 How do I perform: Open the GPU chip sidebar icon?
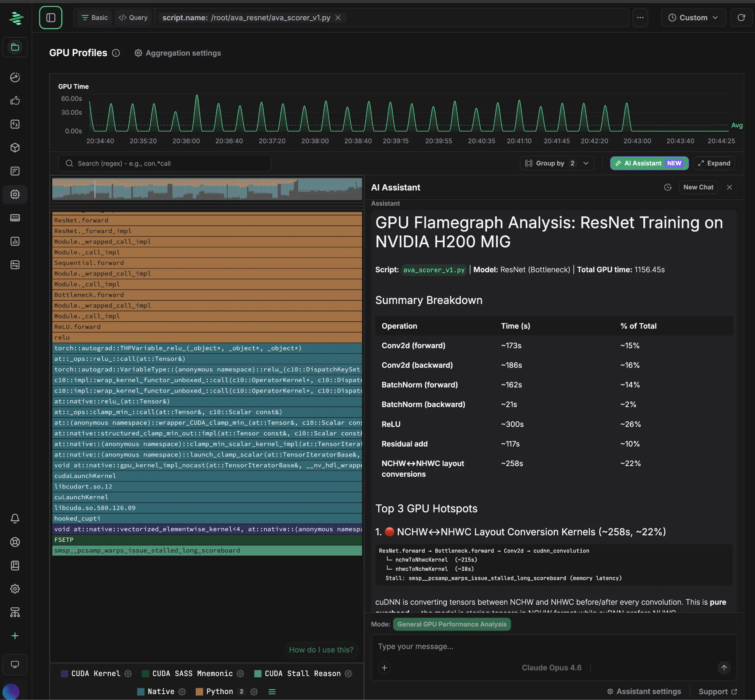click(x=15, y=194)
